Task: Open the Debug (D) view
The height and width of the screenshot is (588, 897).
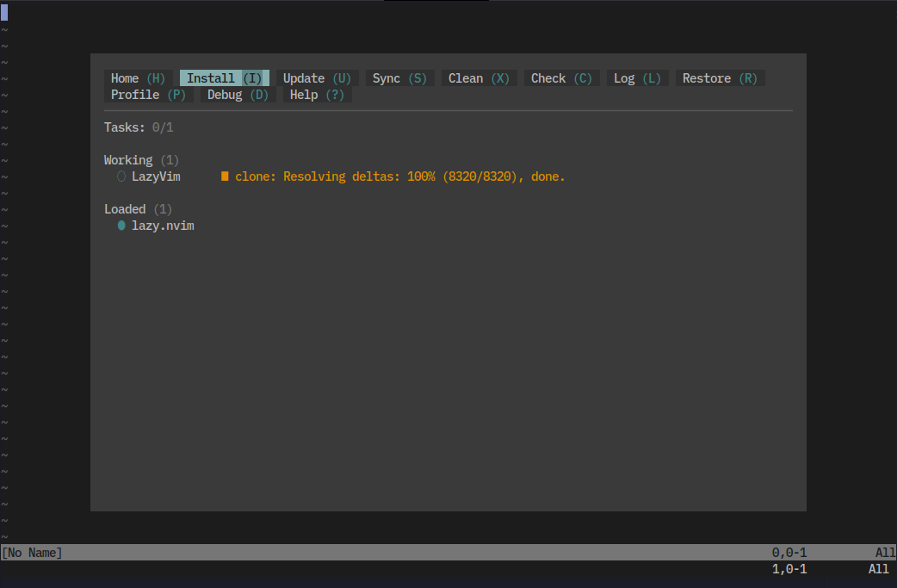Action: [238, 95]
